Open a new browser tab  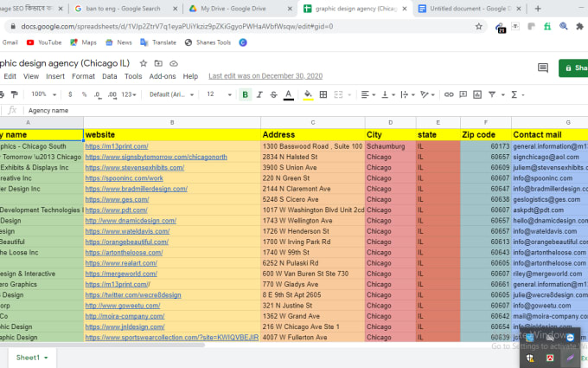pos(538,9)
